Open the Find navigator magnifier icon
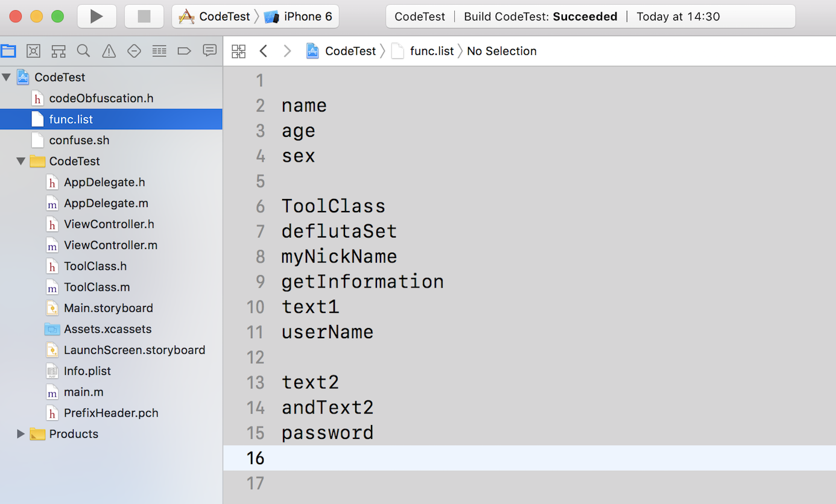This screenshot has height=504, width=836. (x=83, y=51)
